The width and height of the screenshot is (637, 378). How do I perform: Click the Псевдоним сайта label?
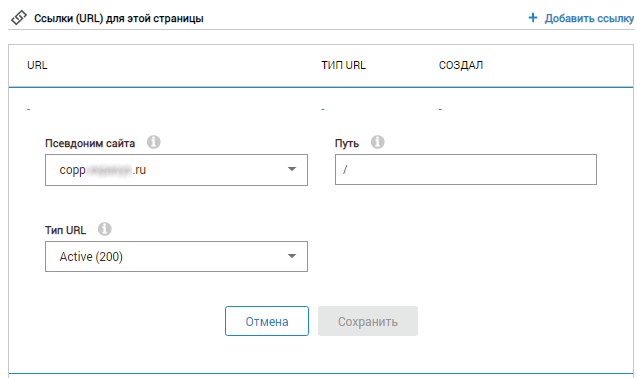click(x=90, y=143)
